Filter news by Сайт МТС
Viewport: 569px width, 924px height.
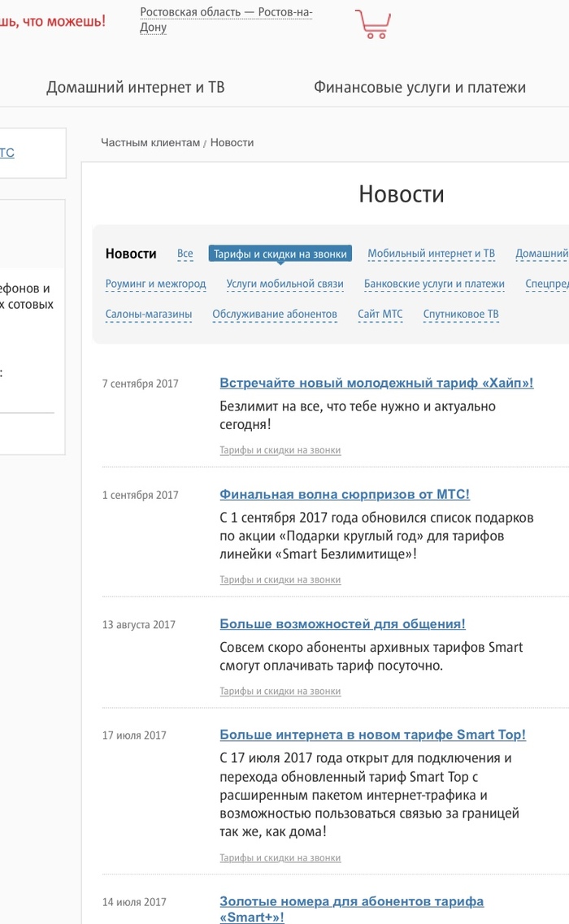[380, 314]
